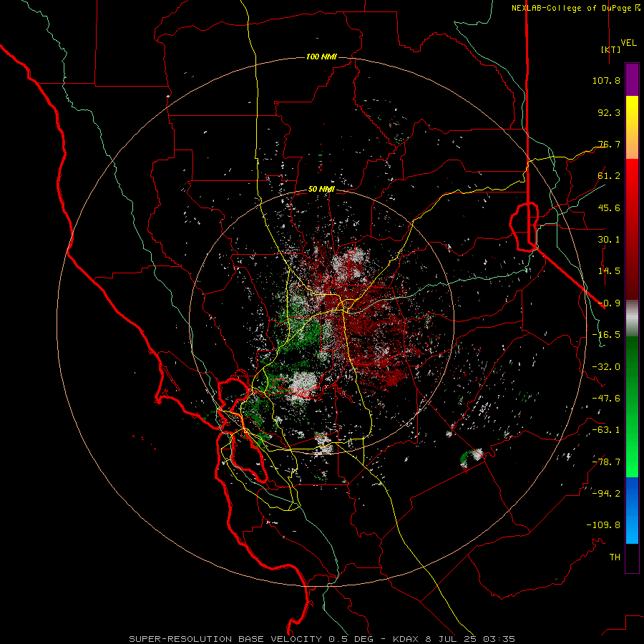Click the 50 NMI range ring label

[321, 190]
